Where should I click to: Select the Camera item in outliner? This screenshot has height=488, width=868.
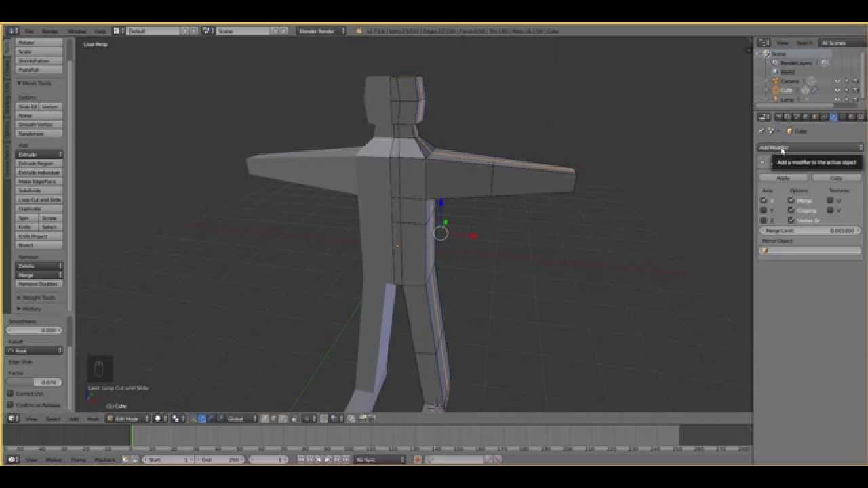coord(789,81)
